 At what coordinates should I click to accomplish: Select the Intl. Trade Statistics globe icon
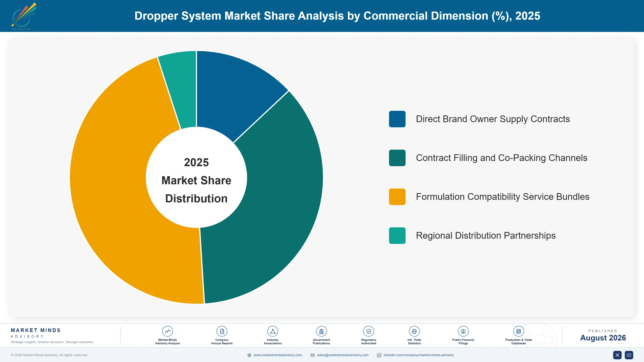pyautogui.click(x=414, y=331)
